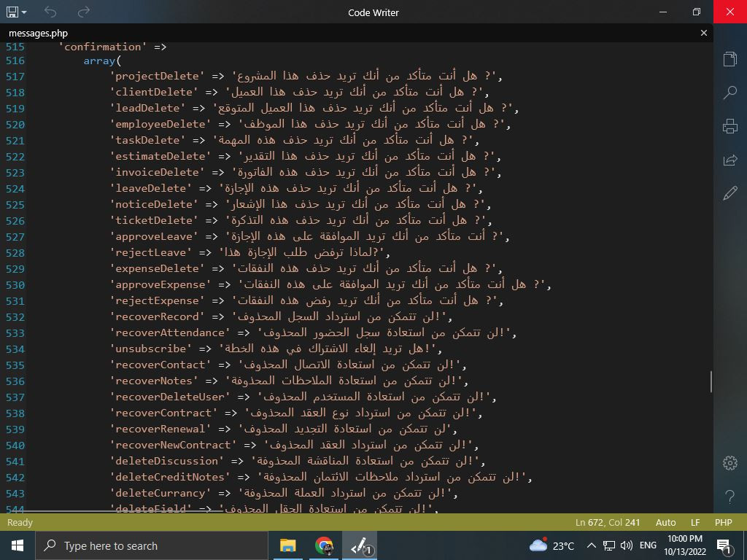Screen dimensions: 747x560
Task: Click the 'projectDelete' key text
Action: (158, 76)
